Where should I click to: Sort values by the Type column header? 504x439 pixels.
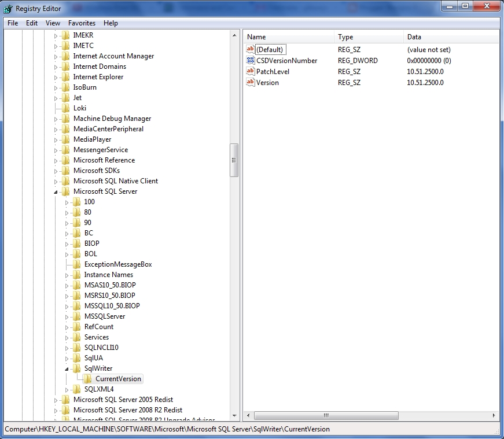(x=369, y=37)
